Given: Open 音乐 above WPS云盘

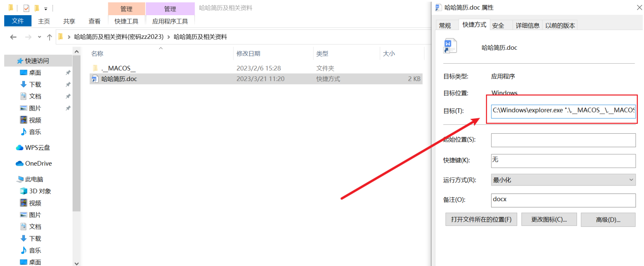Looking at the screenshot, I should click(x=35, y=132).
